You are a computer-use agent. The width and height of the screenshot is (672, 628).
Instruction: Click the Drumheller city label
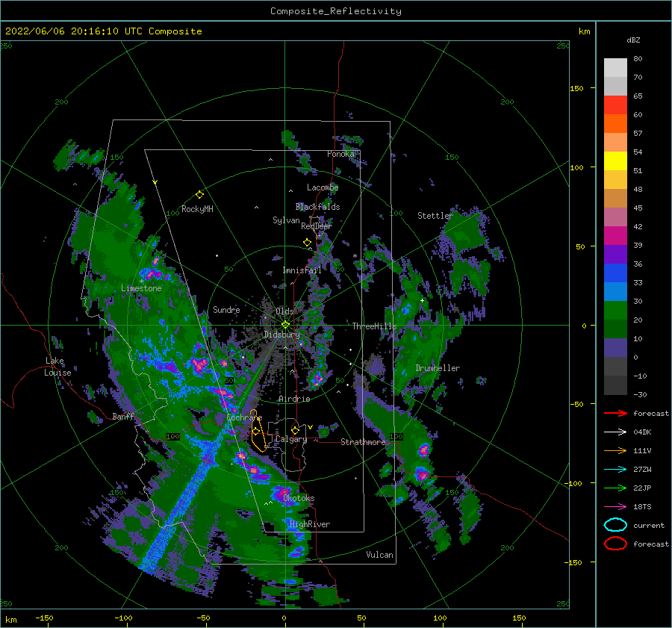pos(438,368)
